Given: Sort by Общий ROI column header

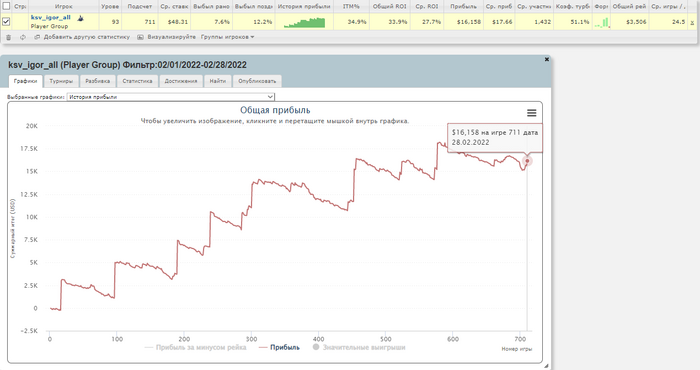Looking at the screenshot, I should (x=390, y=7).
